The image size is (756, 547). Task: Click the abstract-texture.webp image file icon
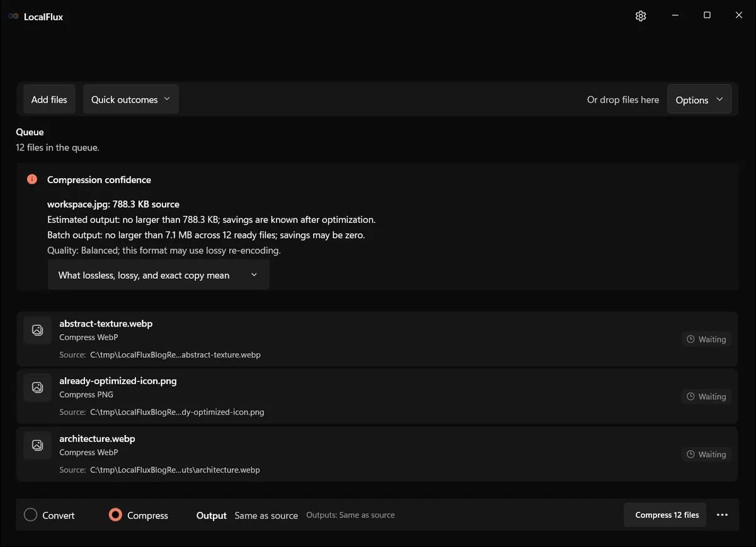click(37, 330)
